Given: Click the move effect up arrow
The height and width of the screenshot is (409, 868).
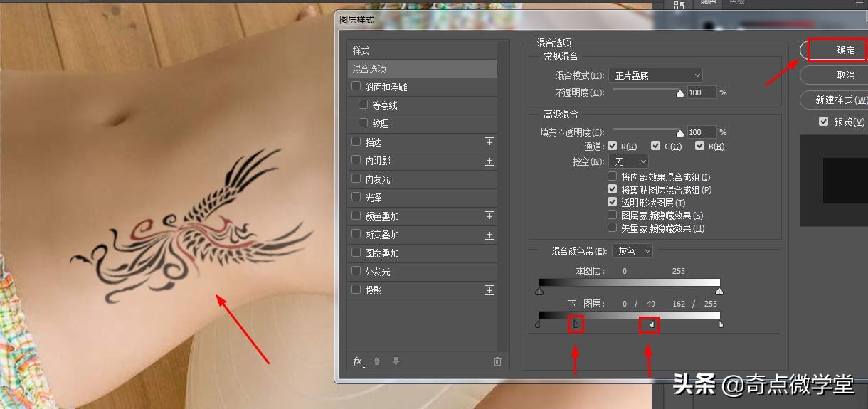Looking at the screenshot, I should [x=377, y=361].
